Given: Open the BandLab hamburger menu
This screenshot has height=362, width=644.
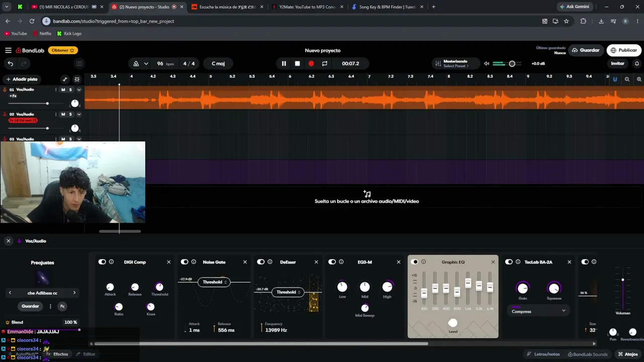Looking at the screenshot, I should [8, 50].
